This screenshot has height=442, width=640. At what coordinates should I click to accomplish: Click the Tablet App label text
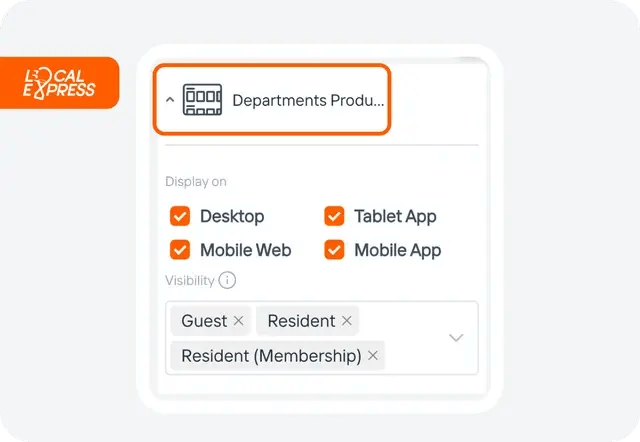click(395, 216)
